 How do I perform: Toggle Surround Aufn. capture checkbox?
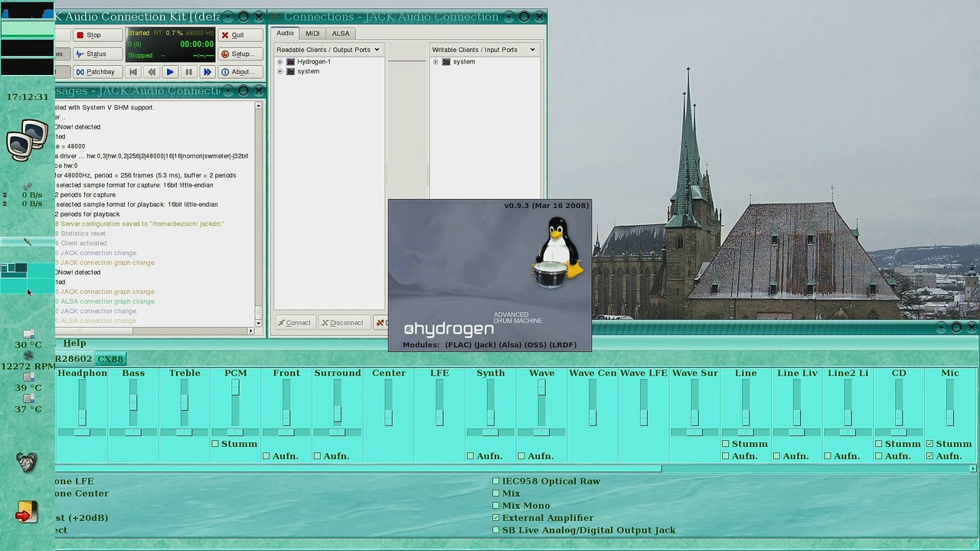[318, 456]
